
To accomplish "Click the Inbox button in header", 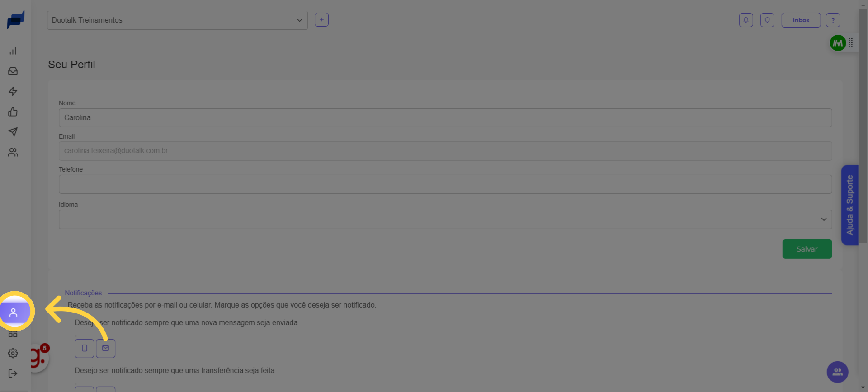I will pyautogui.click(x=801, y=20).
